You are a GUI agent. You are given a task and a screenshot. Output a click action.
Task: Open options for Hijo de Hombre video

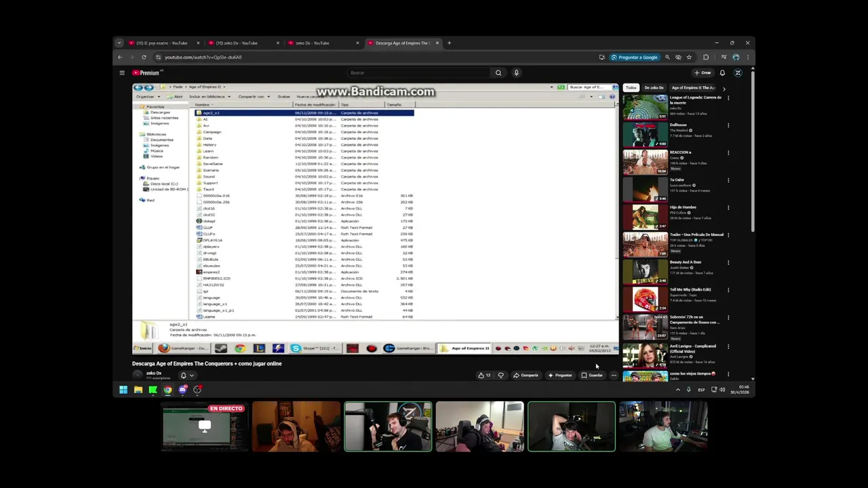coord(728,207)
